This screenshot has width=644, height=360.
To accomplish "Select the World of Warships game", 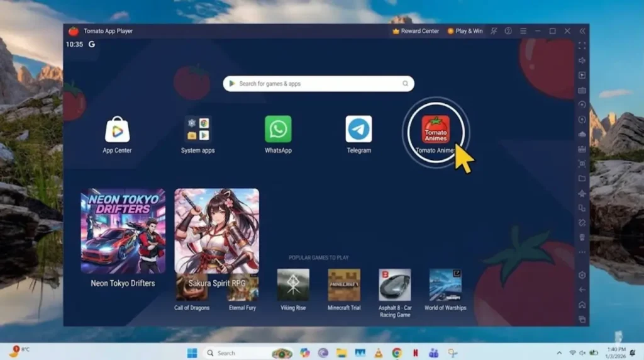I will (445, 285).
